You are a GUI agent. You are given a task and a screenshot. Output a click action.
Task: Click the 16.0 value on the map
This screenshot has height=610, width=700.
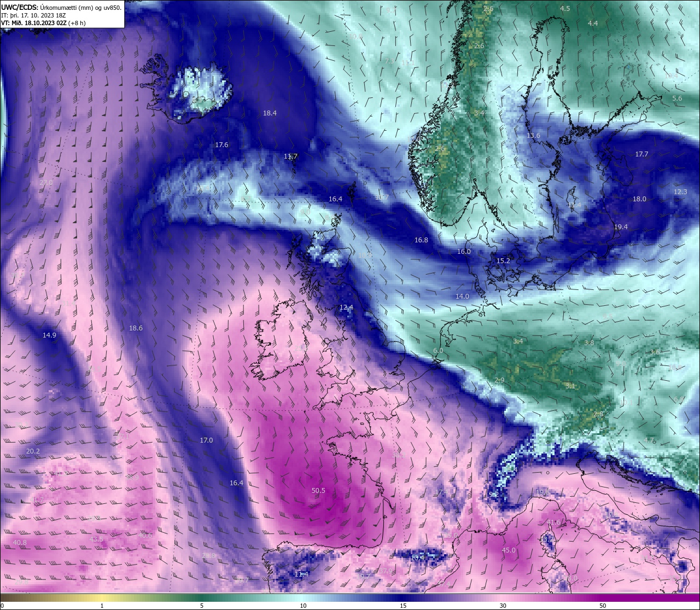pyautogui.click(x=464, y=252)
